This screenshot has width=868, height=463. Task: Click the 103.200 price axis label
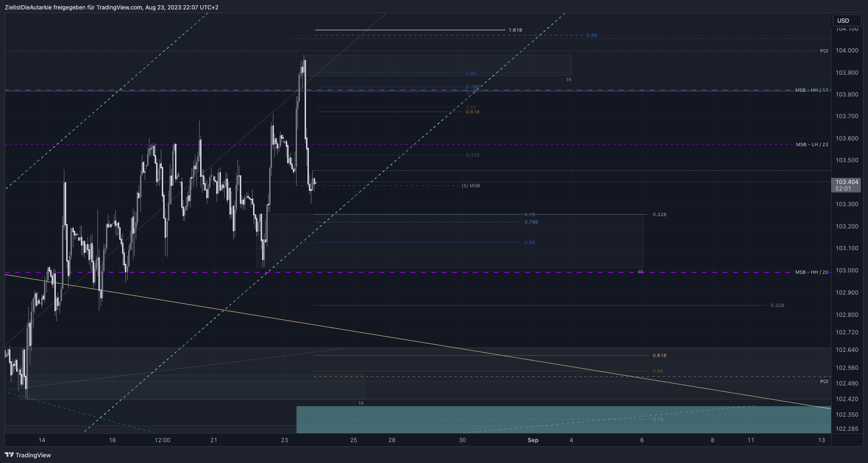(x=847, y=226)
